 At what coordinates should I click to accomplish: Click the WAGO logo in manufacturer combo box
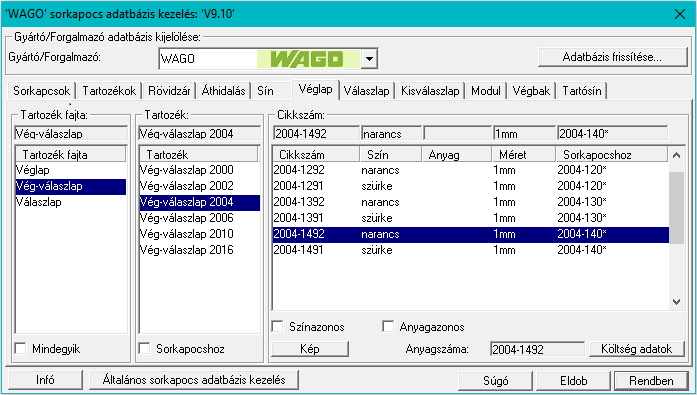(x=308, y=59)
